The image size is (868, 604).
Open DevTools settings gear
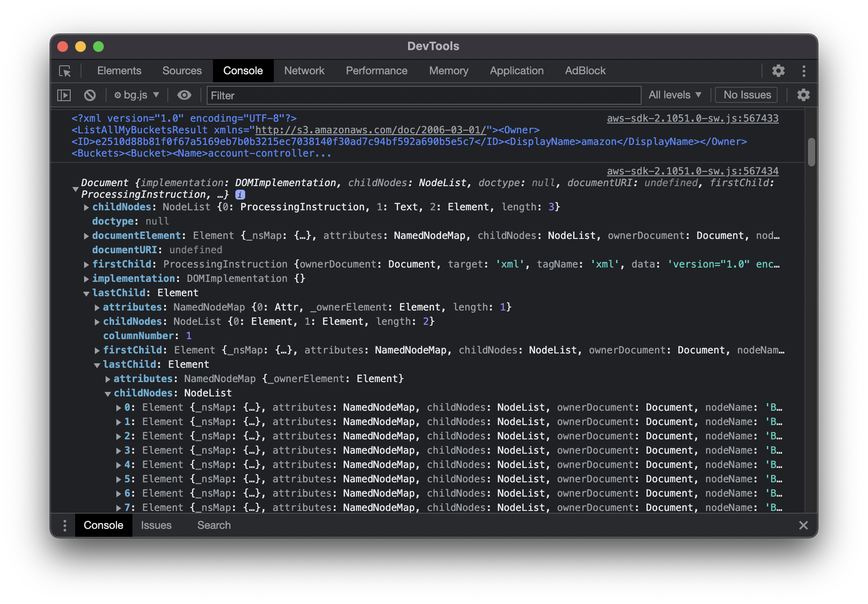pos(779,71)
